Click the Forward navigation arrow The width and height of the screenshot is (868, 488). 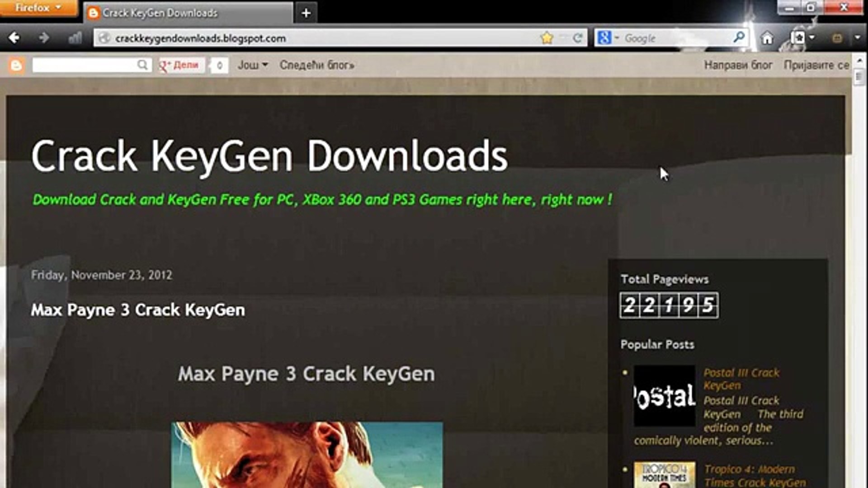coord(44,38)
